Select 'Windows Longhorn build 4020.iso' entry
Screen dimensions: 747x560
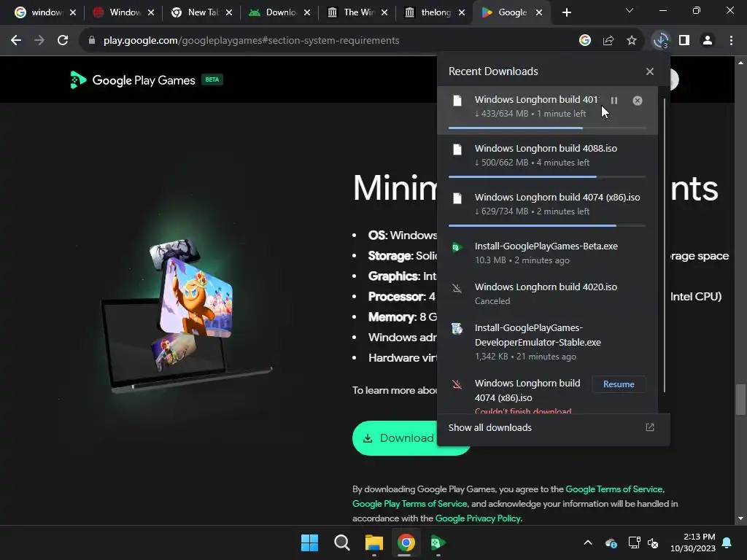click(547, 294)
